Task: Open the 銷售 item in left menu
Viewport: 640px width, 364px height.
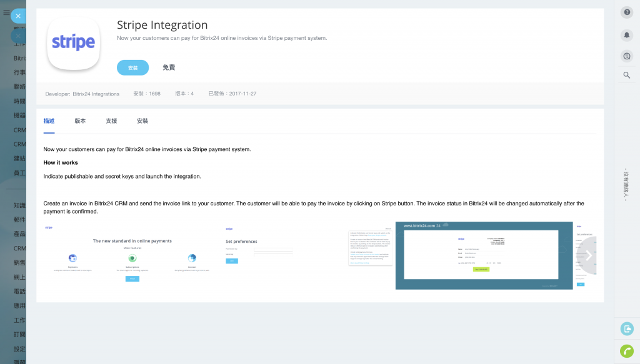Action: click(19, 262)
